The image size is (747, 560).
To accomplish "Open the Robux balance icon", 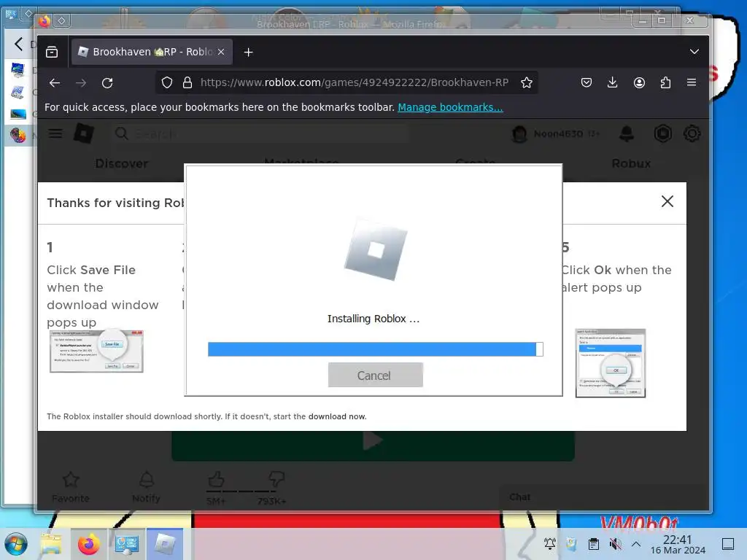I will pyautogui.click(x=662, y=134).
